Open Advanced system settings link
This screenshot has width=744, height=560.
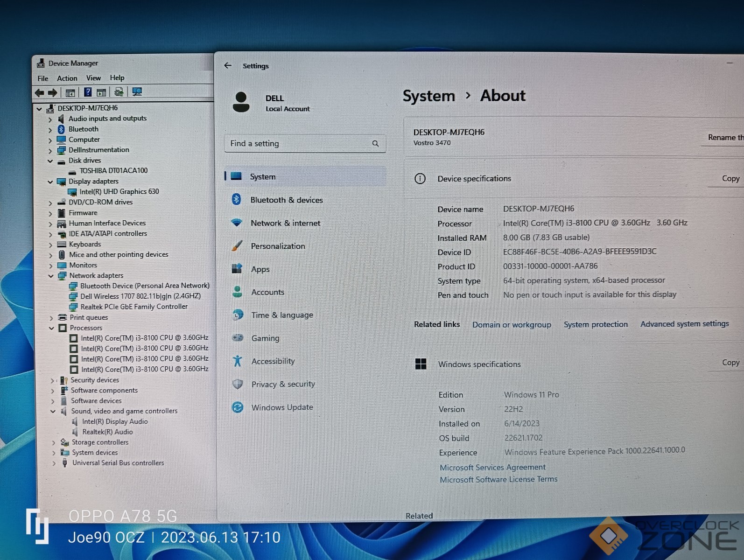[684, 323]
